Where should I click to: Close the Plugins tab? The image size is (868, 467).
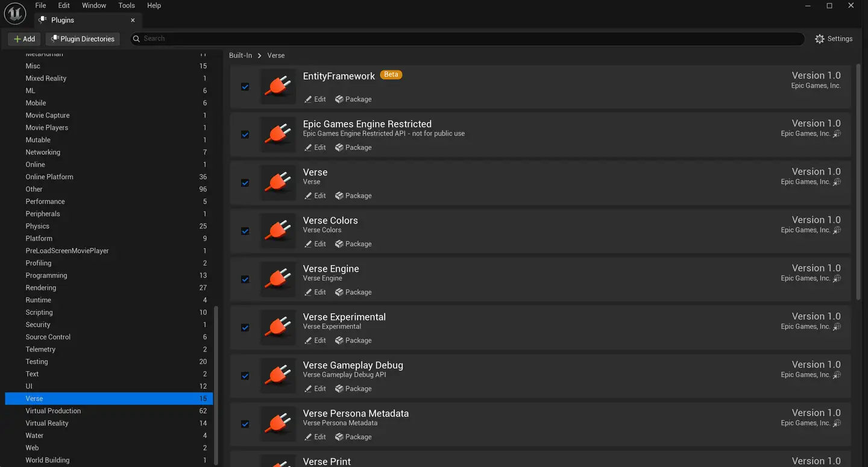coord(133,20)
